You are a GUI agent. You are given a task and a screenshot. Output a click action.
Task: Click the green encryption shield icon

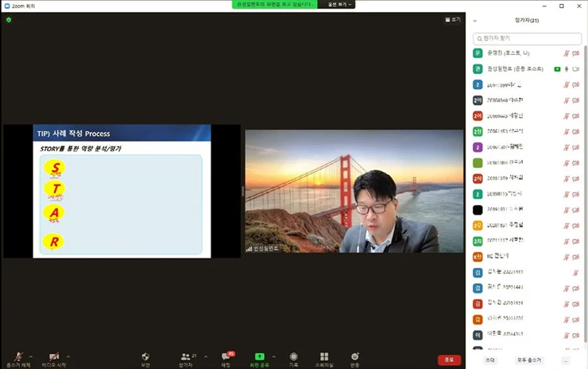coord(9,19)
